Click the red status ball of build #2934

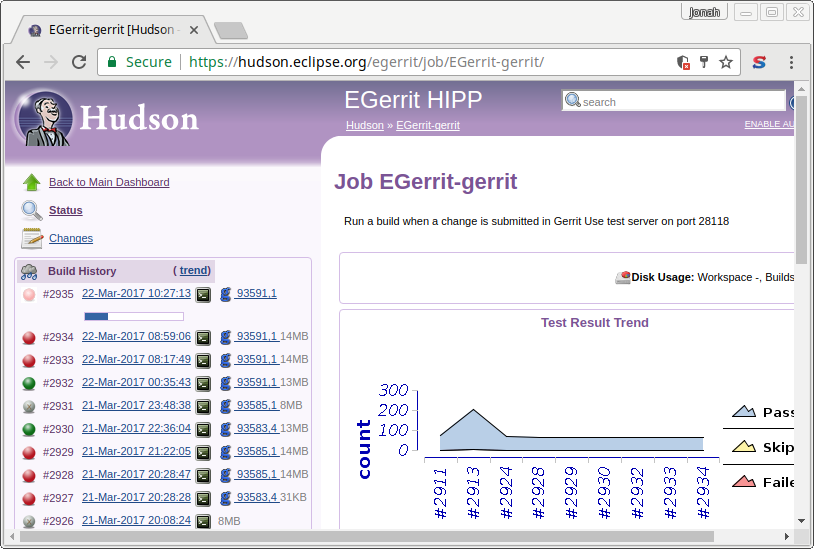click(29, 338)
